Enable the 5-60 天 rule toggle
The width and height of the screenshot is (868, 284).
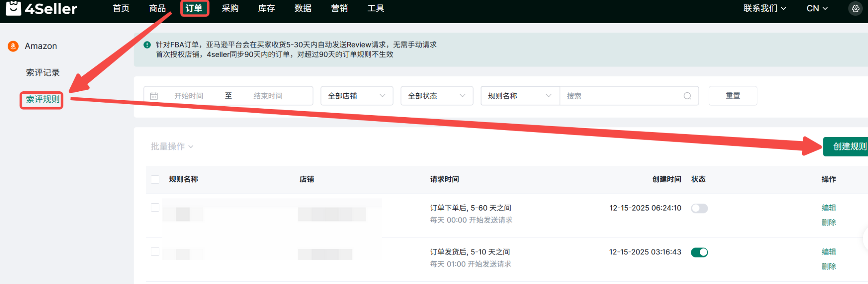pos(699,209)
